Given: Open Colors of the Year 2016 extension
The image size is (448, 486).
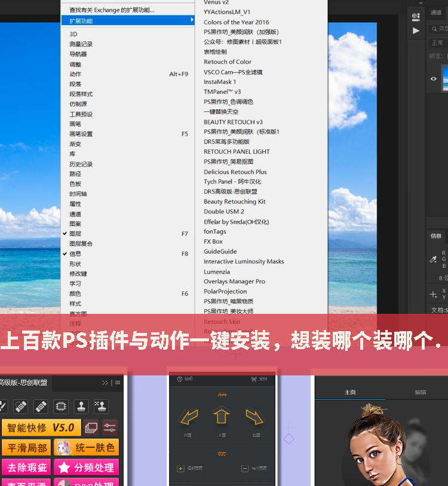Looking at the screenshot, I should coord(236,22).
